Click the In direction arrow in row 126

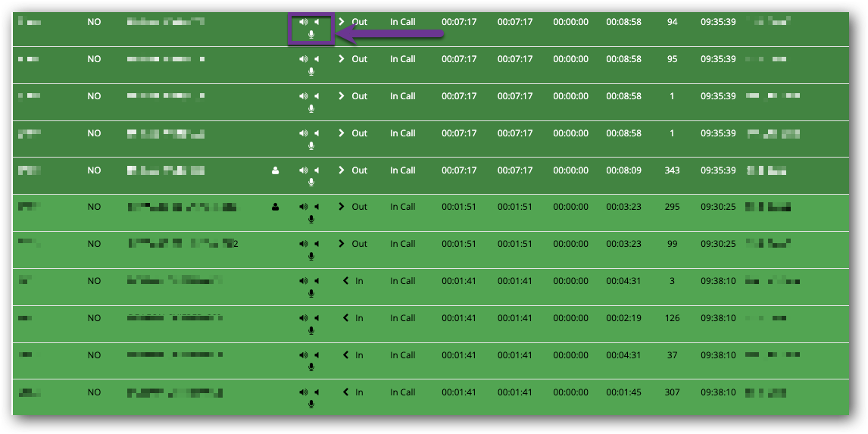click(x=346, y=318)
